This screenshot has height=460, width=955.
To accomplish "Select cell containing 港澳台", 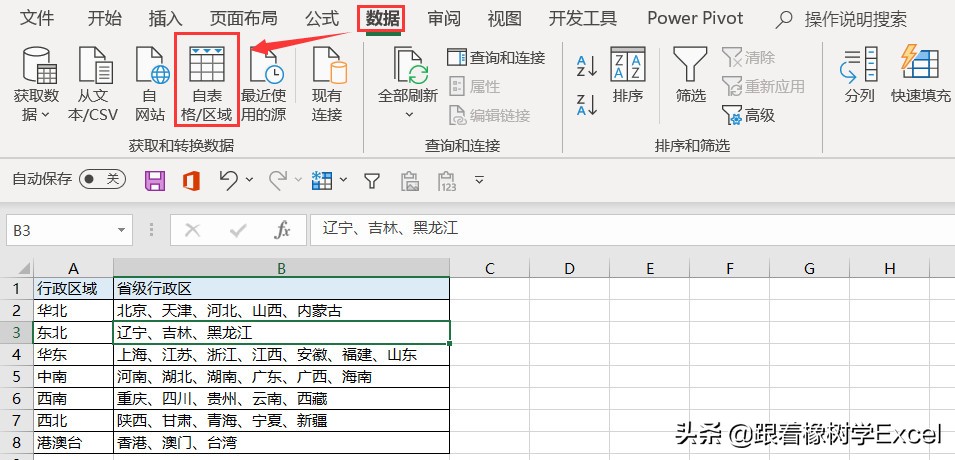I will click(x=73, y=442).
